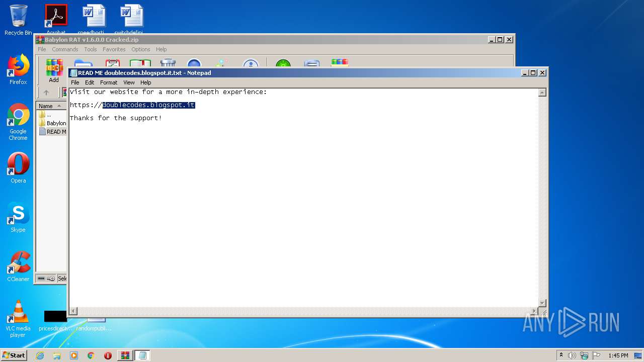This screenshot has width=644, height=362.
Task: Click the Action Center flag icon
Action: click(596, 355)
